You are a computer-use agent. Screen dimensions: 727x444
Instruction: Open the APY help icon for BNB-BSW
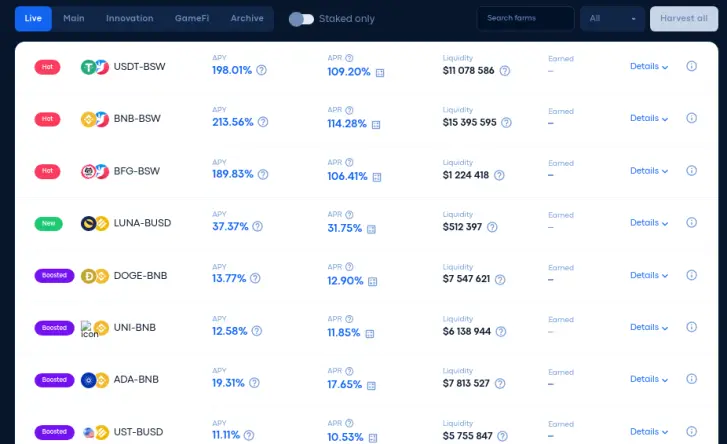coord(263,122)
